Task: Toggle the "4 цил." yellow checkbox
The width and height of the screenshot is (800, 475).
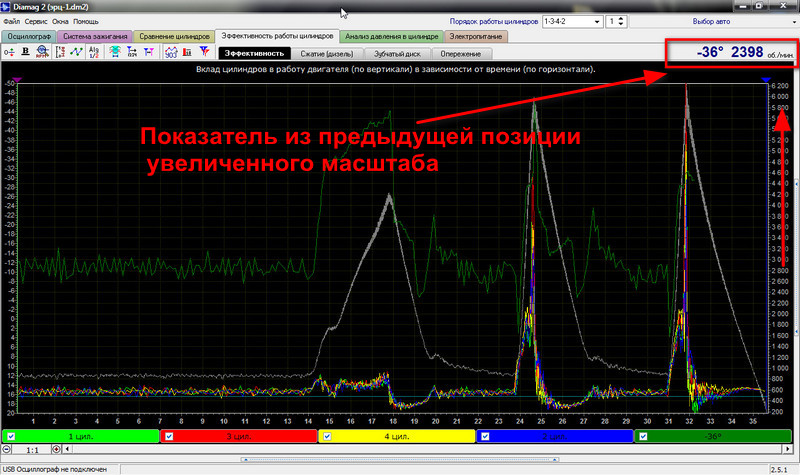Action: [x=327, y=436]
